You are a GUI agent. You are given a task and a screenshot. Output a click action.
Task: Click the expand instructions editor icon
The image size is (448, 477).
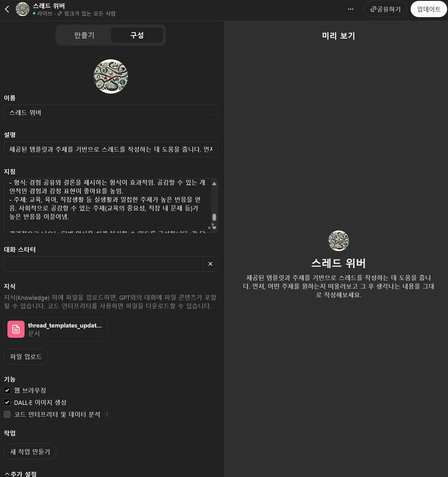click(x=210, y=227)
